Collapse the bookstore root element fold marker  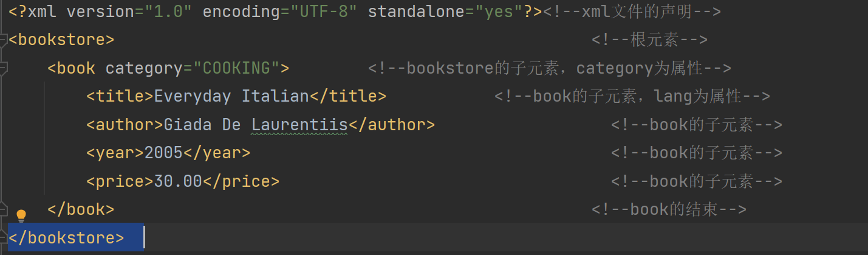click(3, 40)
